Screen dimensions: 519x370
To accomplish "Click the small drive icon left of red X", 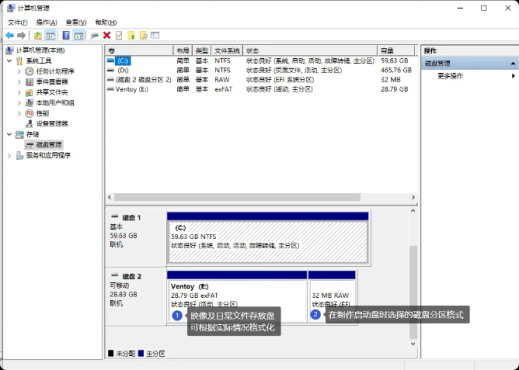I will 94,36.
